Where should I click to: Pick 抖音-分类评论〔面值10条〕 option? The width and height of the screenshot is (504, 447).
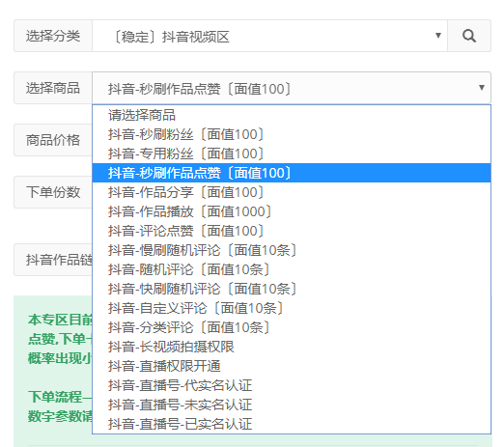pyautogui.click(x=292, y=327)
